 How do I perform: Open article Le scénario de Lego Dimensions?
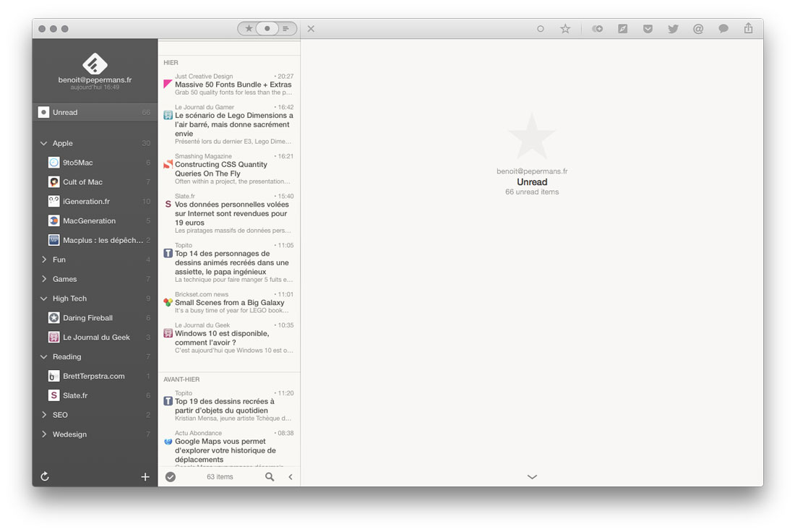229,124
